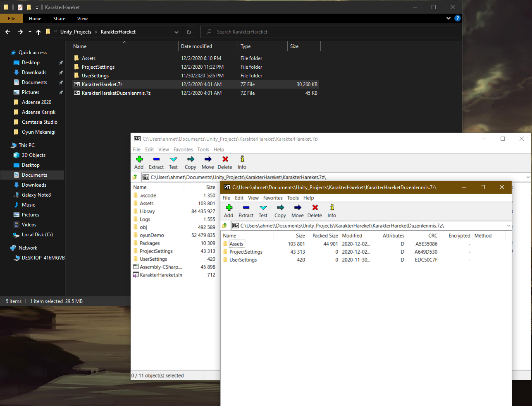Select KarakterHareket.7z file in Explorer list

pos(196,84)
